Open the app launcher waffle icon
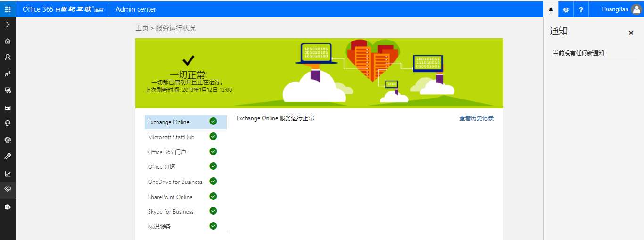Screen dimensions: 644x240 [x=8, y=9]
